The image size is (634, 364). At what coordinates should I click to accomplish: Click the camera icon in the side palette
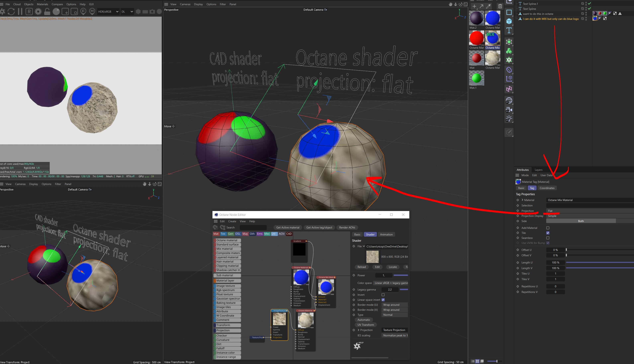(x=509, y=110)
